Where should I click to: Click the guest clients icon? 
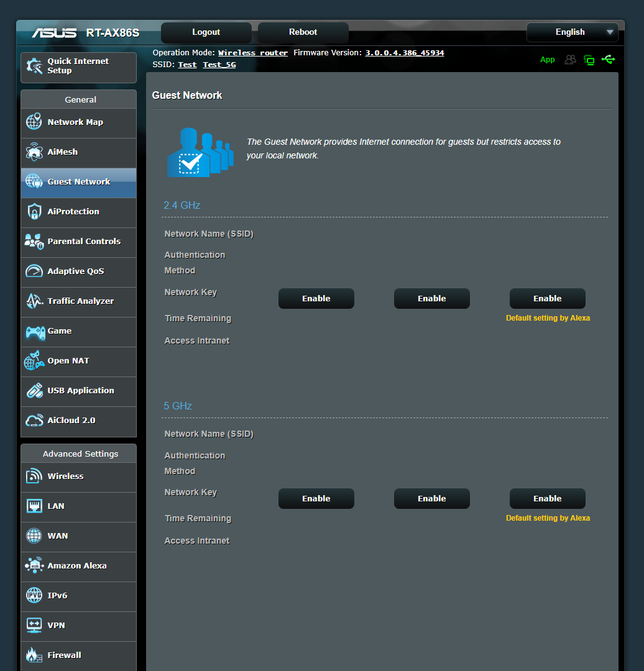click(571, 59)
